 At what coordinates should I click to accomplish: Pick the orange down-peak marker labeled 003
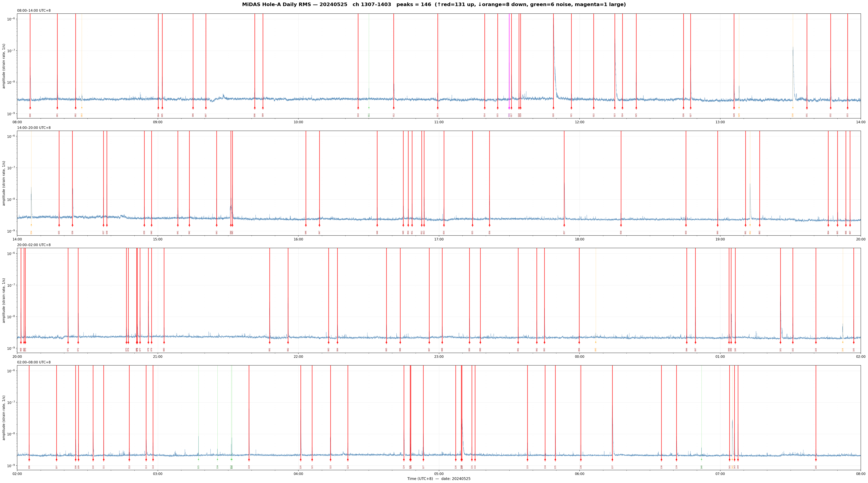pos(82,108)
